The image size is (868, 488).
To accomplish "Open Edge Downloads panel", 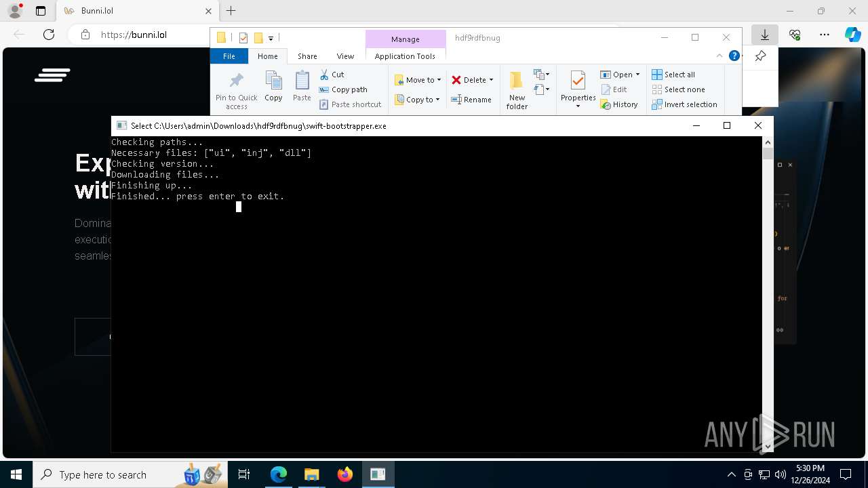I will [765, 35].
